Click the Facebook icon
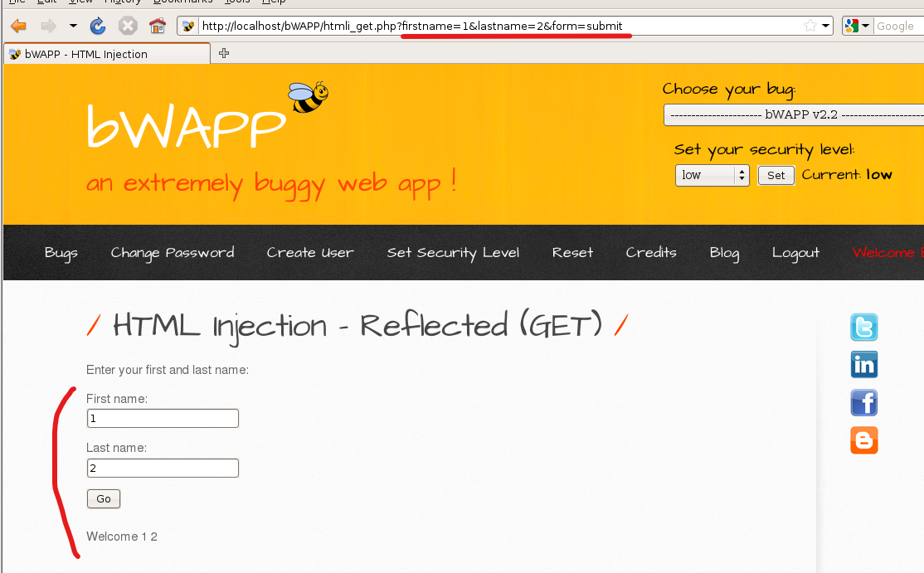Screen dimensions: 924x573 point(864,403)
